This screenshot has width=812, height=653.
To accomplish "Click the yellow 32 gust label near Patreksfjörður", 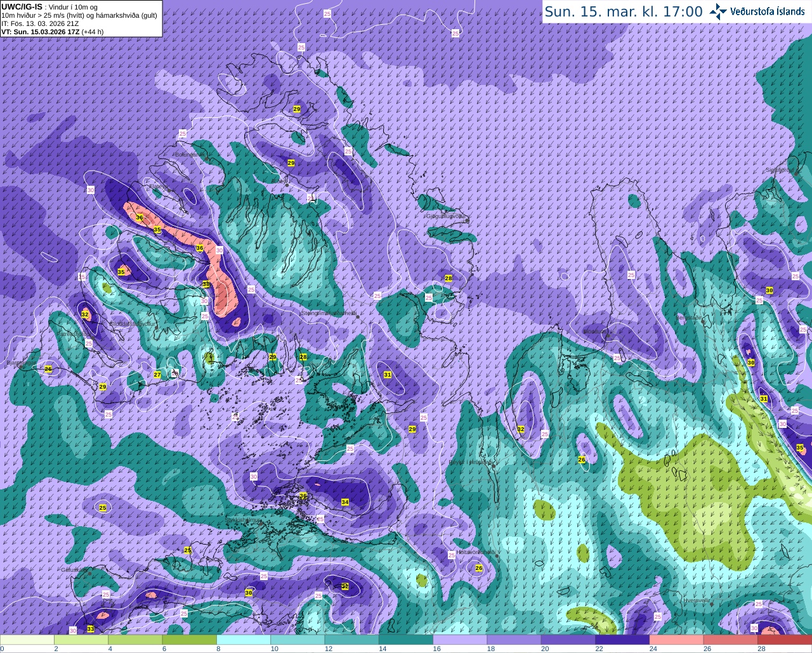I will [x=85, y=314].
